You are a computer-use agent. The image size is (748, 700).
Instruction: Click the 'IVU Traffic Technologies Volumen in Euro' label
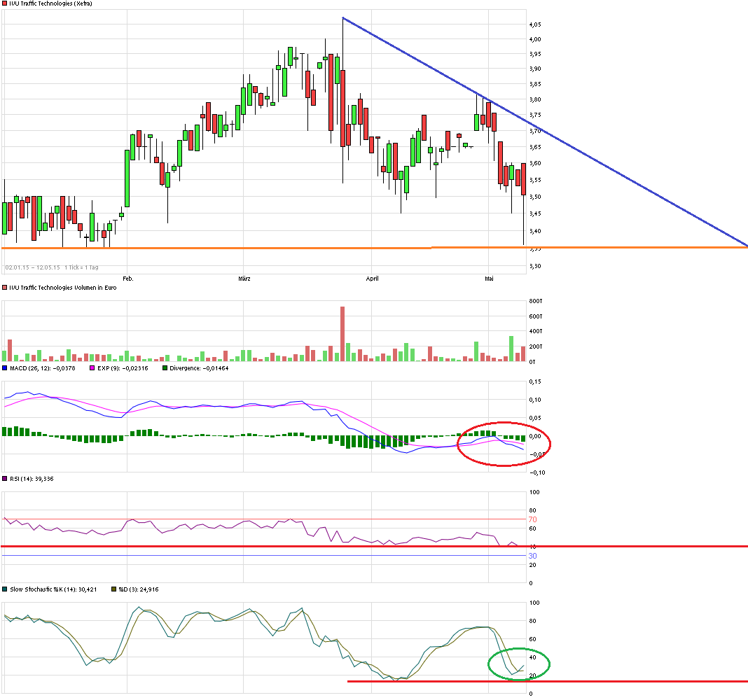62,288
